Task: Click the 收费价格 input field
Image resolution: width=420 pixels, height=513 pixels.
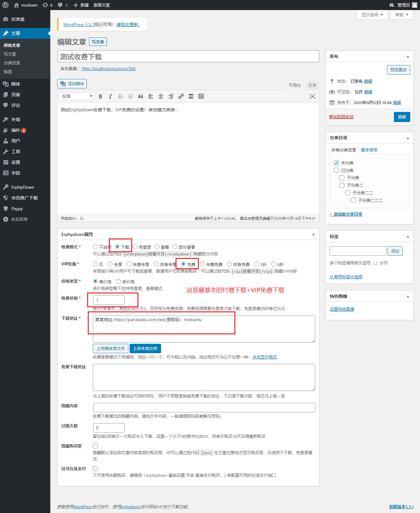Action: pos(109,300)
